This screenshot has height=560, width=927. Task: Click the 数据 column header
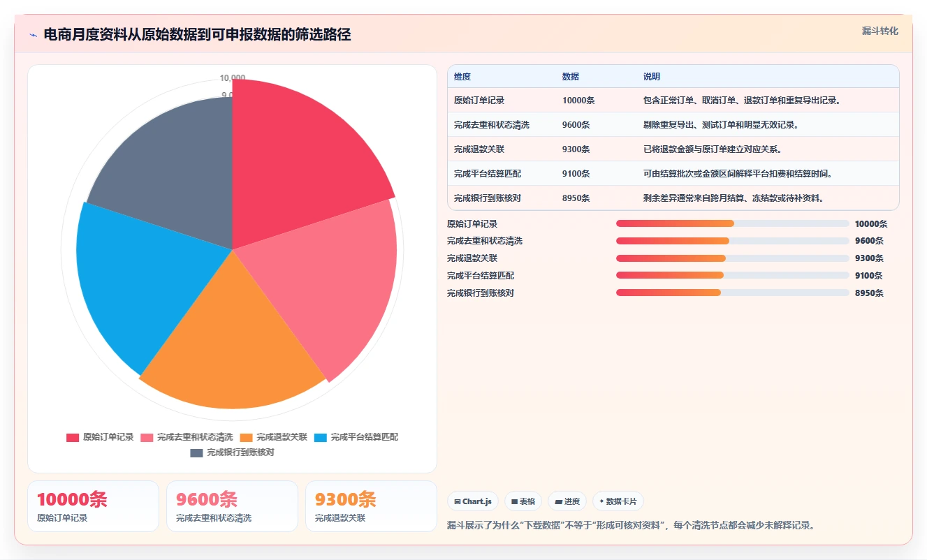(x=571, y=77)
